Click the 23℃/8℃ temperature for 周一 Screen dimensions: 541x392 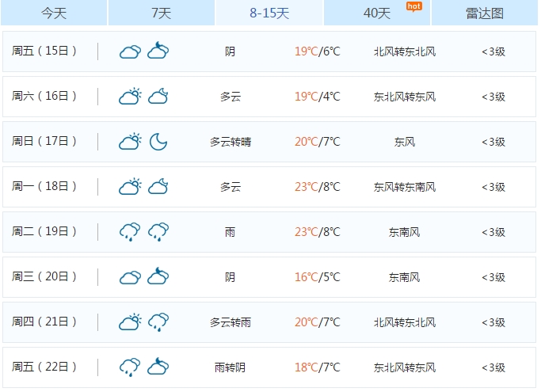[318, 187]
